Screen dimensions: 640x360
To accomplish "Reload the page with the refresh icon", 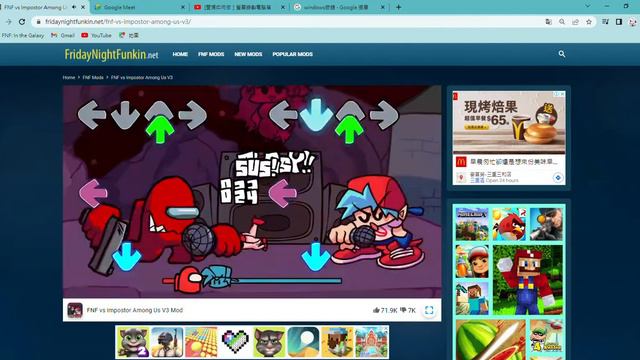I will (x=22, y=22).
